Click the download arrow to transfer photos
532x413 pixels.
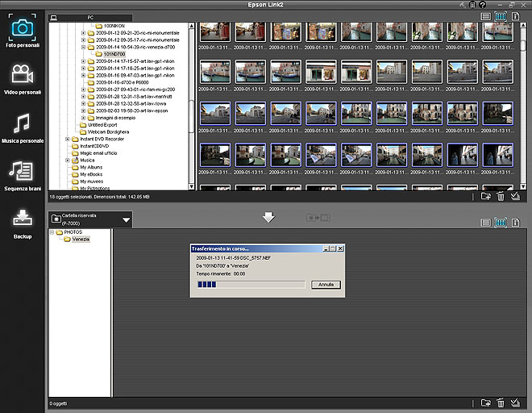click(269, 218)
